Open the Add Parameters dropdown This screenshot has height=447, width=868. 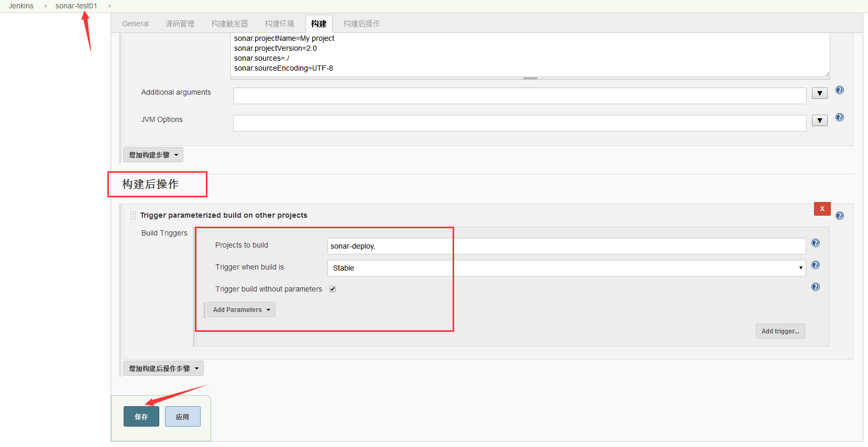(241, 310)
